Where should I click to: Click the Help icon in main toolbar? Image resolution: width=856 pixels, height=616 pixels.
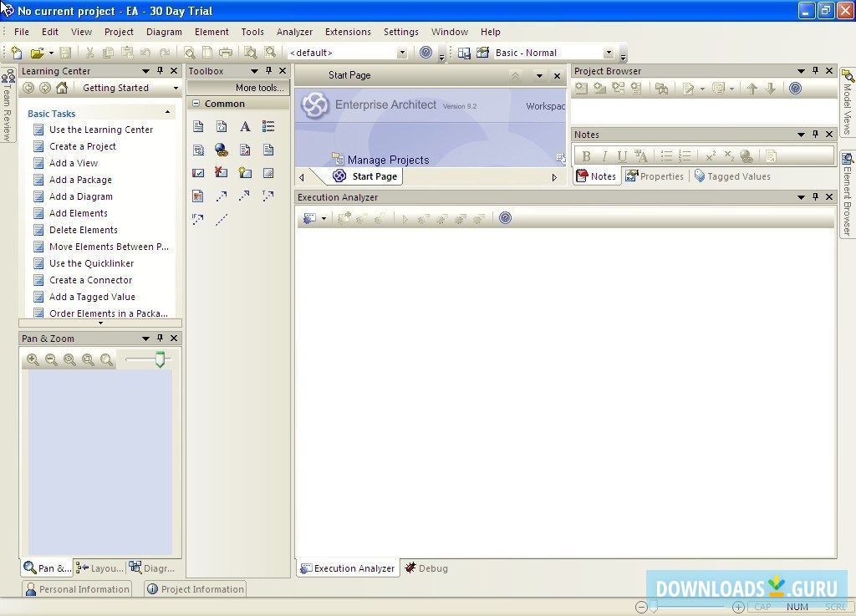[x=425, y=53]
